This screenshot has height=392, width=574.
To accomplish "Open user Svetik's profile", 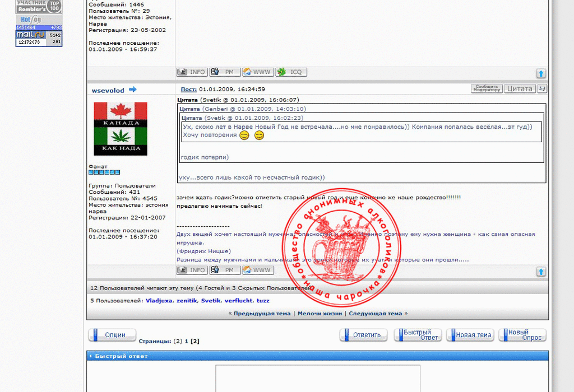I will coord(211,301).
